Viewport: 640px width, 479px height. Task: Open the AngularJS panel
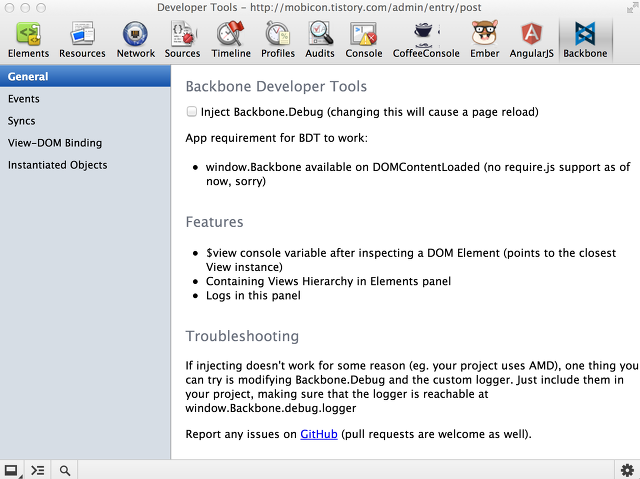531,40
